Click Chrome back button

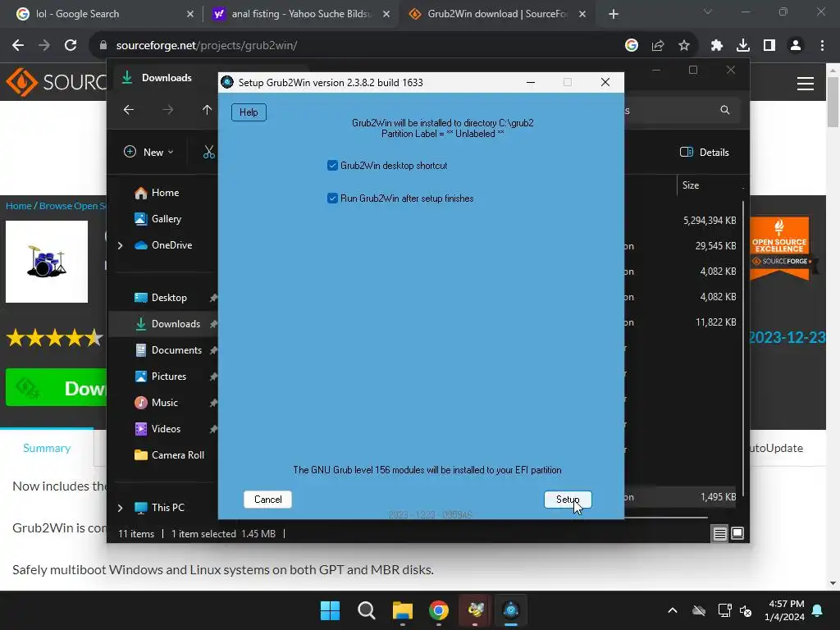click(x=18, y=46)
